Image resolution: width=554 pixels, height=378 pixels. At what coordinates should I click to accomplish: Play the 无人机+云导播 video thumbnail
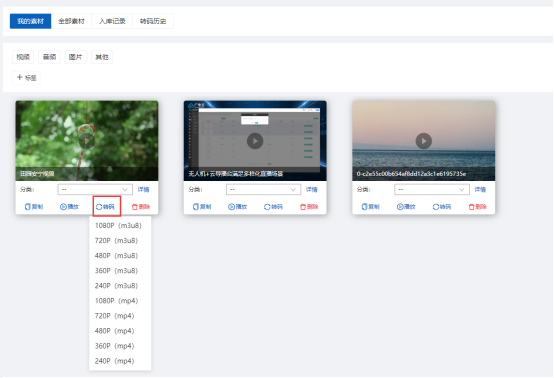pyautogui.click(x=255, y=141)
